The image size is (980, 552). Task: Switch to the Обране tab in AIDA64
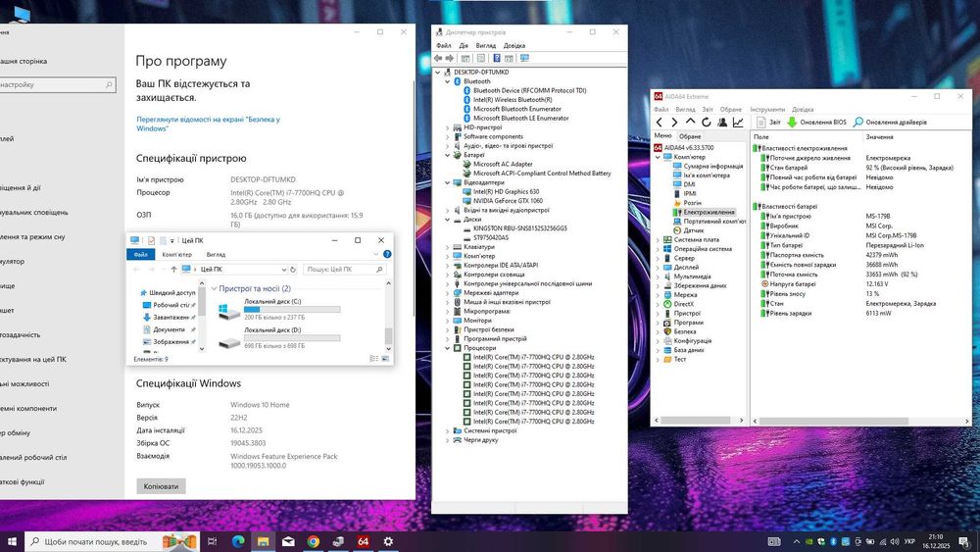[690, 136]
